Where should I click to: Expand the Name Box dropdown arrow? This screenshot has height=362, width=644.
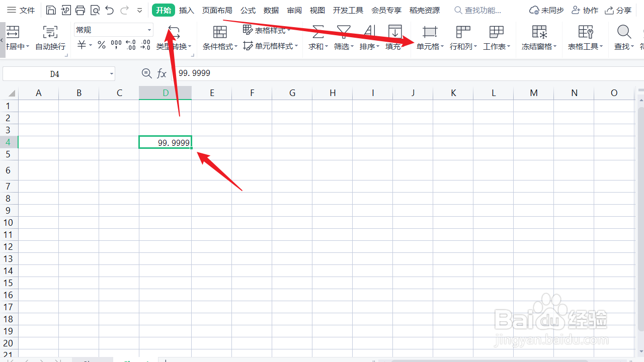click(x=111, y=74)
